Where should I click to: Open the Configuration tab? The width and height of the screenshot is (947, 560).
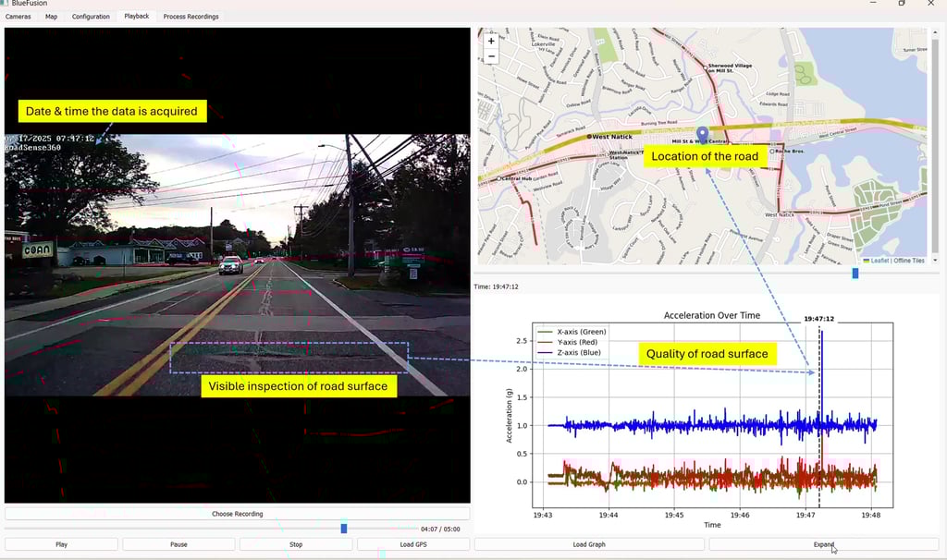pyautogui.click(x=91, y=17)
